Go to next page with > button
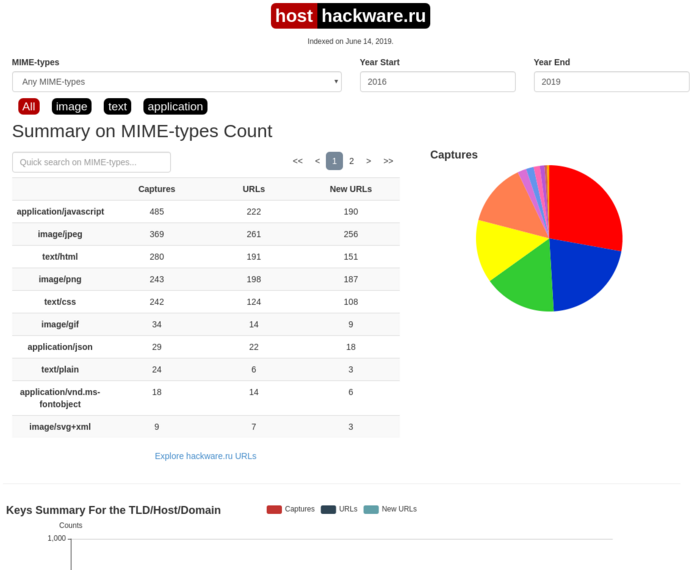Screen dimensions: 700x570 click(369, 161)
